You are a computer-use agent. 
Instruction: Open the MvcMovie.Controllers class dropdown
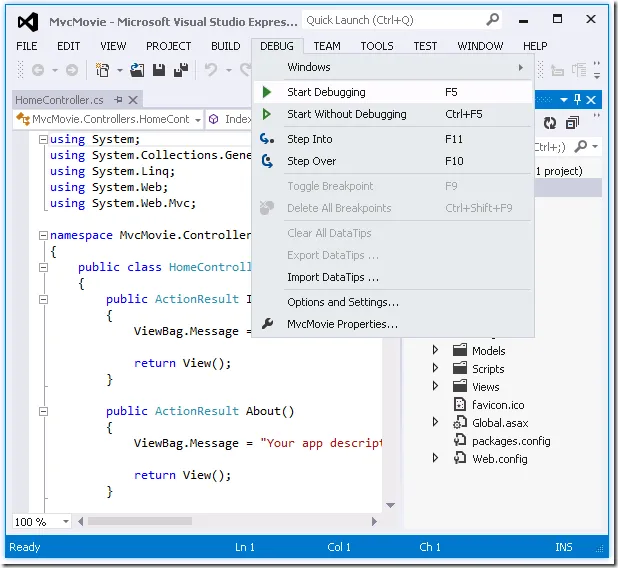(198, 119)
